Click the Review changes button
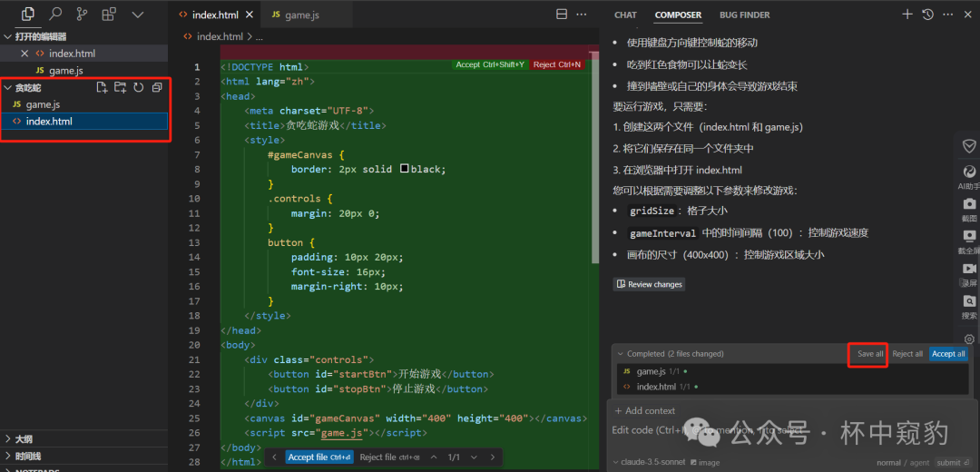Screen dimensions: 980x472 click(x=649, y=284)
